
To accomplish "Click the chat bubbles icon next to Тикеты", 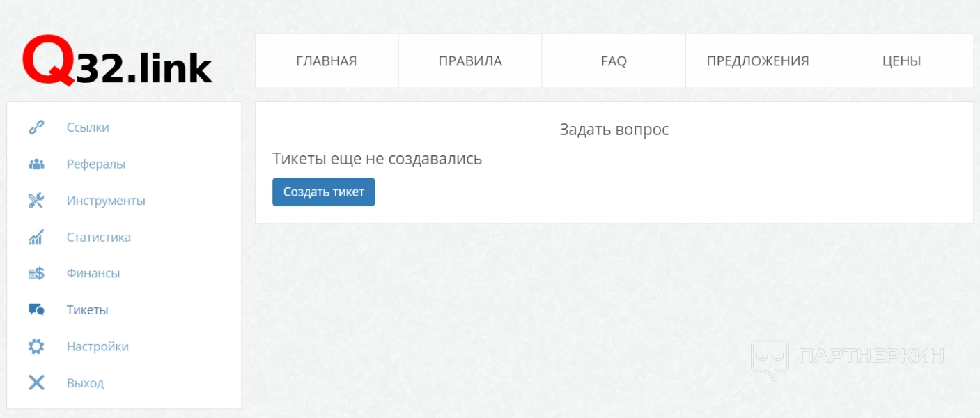I will (36, 310).
